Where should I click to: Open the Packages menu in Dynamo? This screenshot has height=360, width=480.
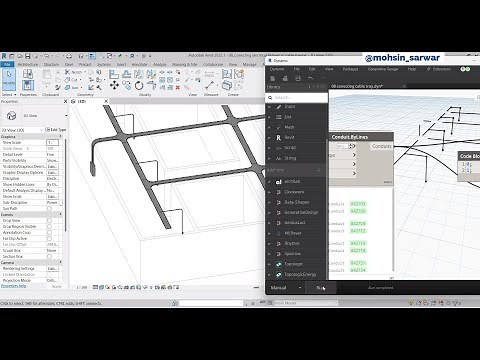pyautogui.click(x=350, y=69)
